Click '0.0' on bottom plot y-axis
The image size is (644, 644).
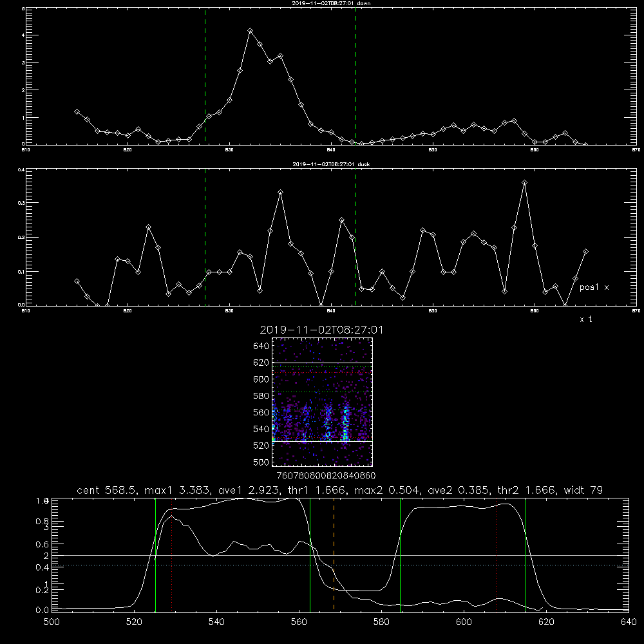(43, 610)
